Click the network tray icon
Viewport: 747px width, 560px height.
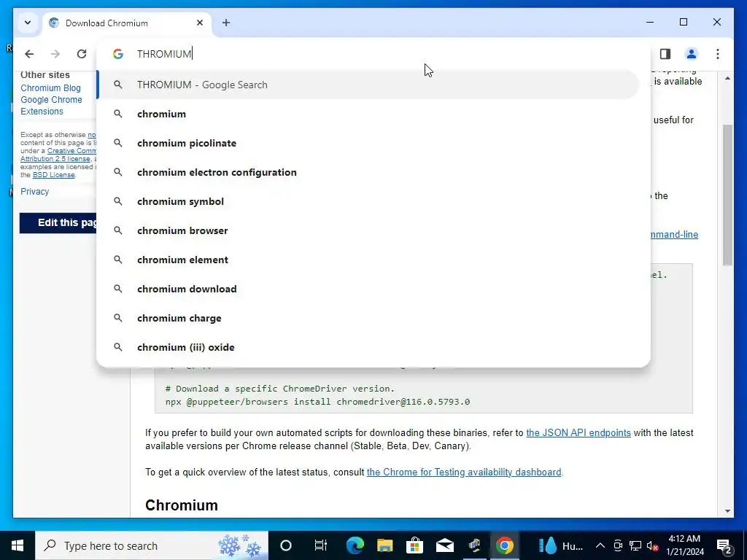[x=635, y=545]
